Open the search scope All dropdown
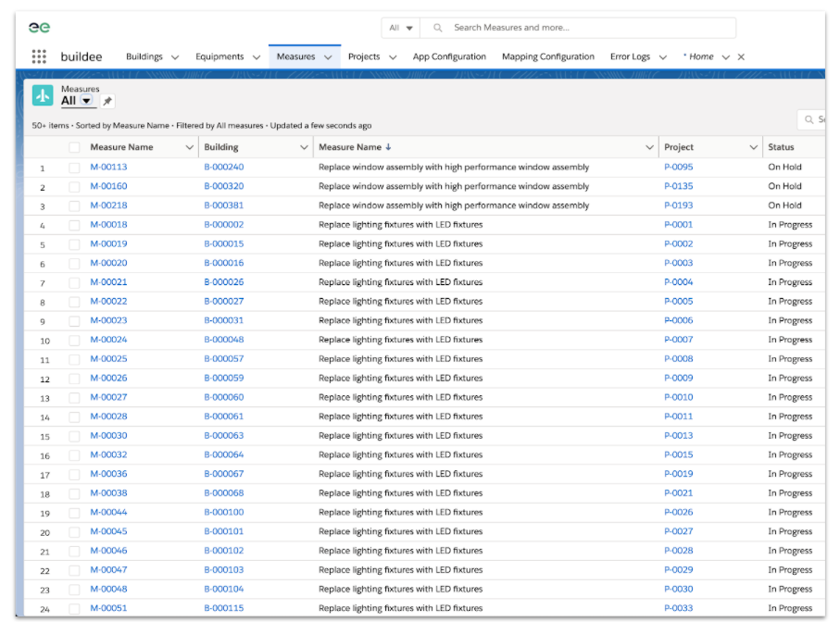 401,28
